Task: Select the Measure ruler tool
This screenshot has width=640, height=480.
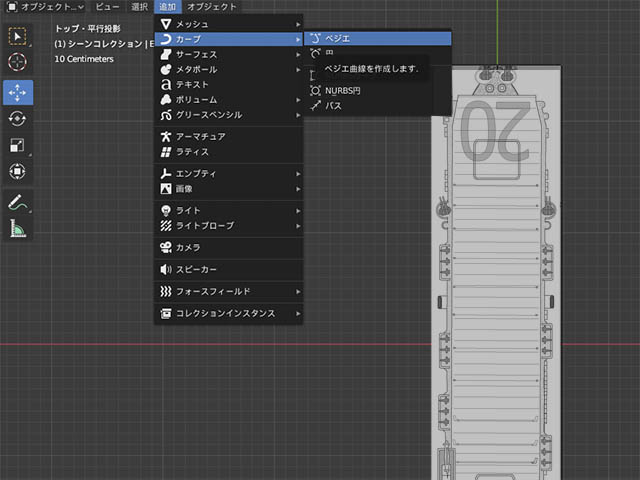Action: [18, 228]
